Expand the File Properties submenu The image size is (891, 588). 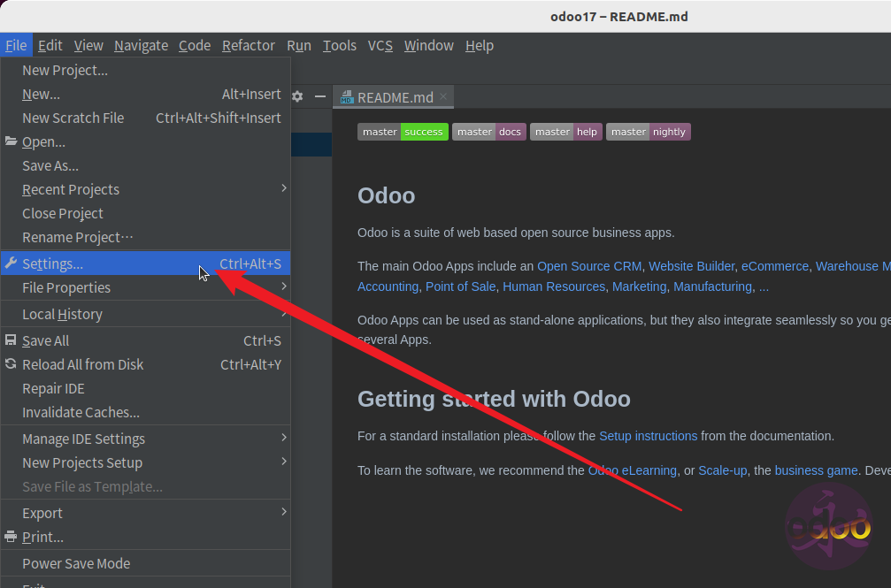[x=145, y=287]
